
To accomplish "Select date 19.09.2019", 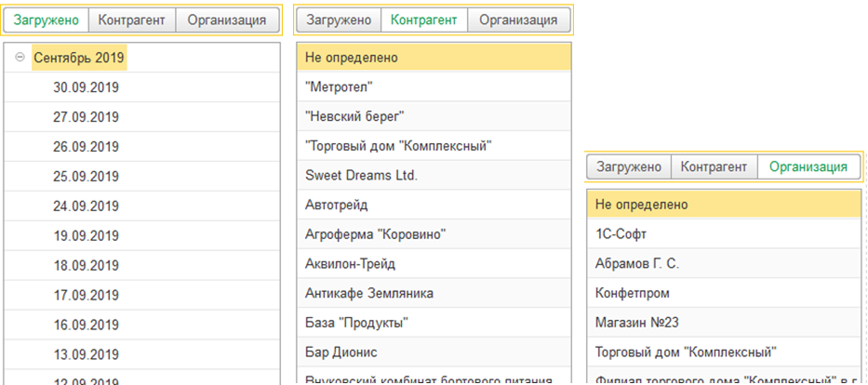I will pyautogui.click(x=142, y=235).
